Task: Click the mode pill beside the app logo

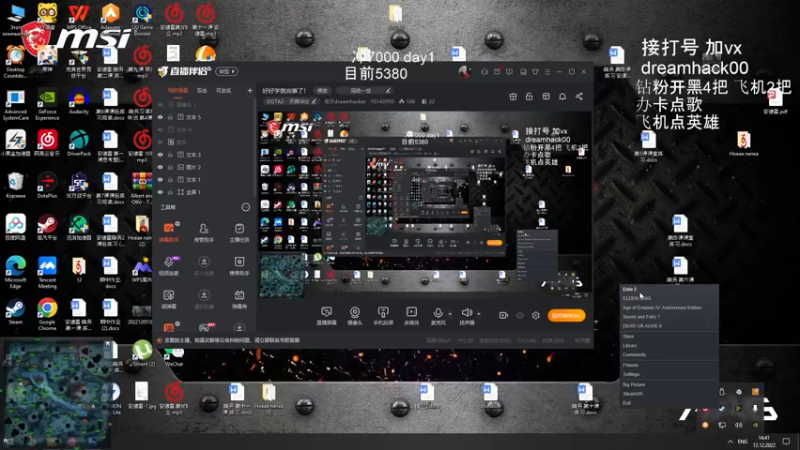Action: click(x=227, y=72)
